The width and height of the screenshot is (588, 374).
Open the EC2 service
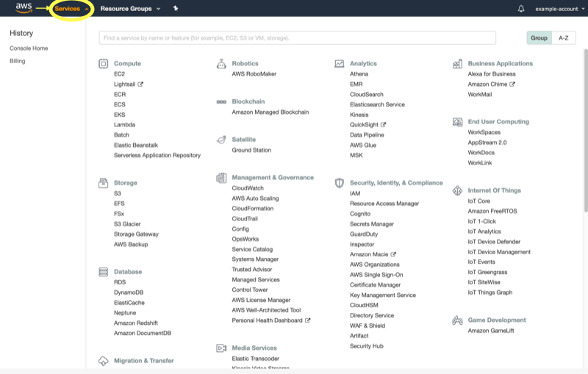[x=119, y=74]
